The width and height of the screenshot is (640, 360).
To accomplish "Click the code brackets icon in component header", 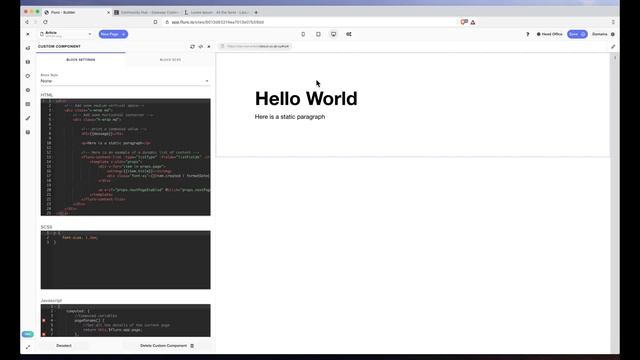I will coord(200,47).
